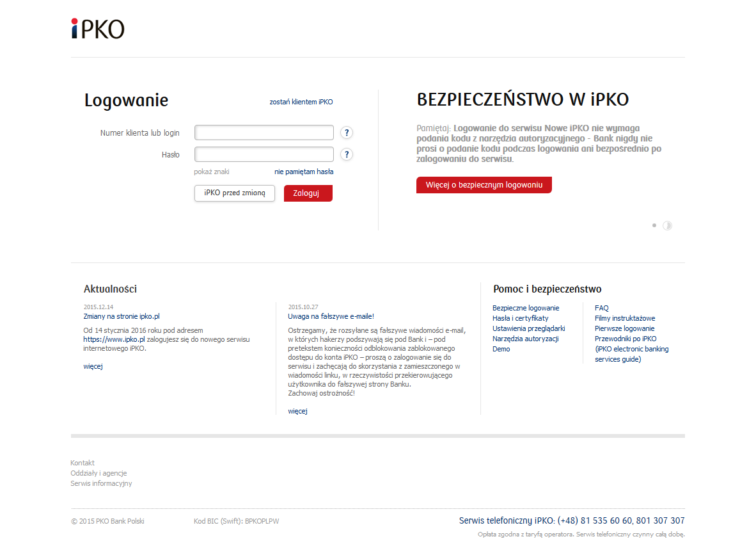The width and height of the screenshot is (756, 539).
Task: Click Kod BIC (Swift): BPKOPLPW text
Action: point(236,521)
